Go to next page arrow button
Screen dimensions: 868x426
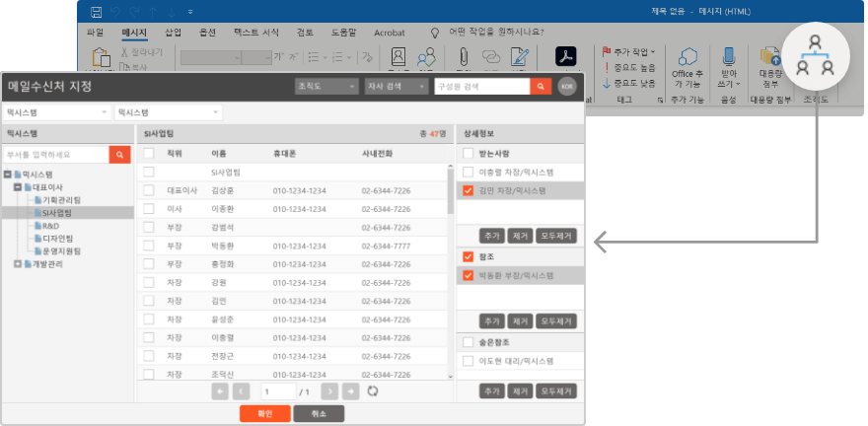(x=329, y=391)
